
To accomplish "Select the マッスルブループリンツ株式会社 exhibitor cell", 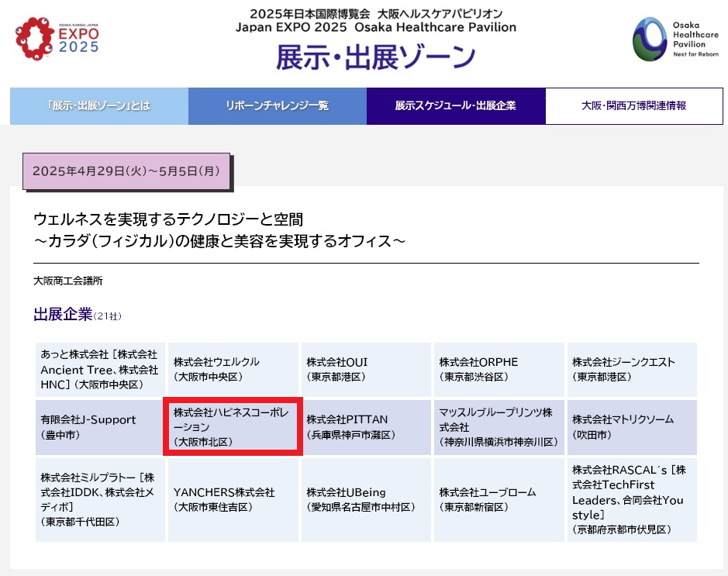I will 499,427.
